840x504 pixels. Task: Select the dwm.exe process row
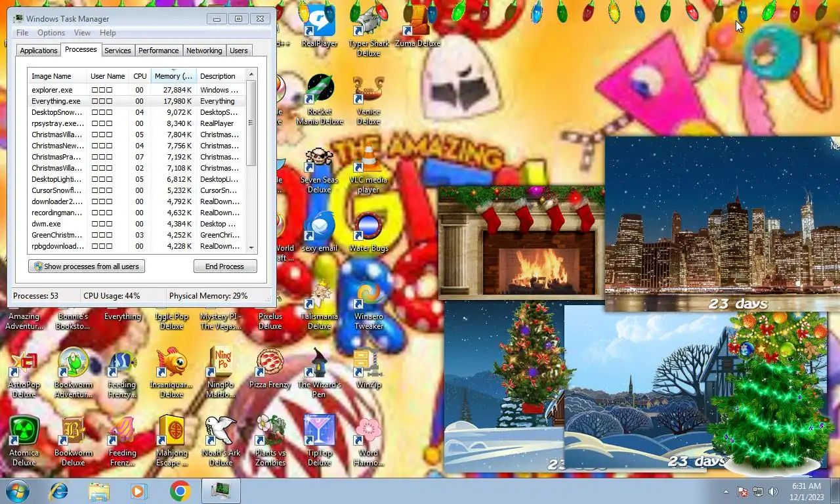coord(136,224)
